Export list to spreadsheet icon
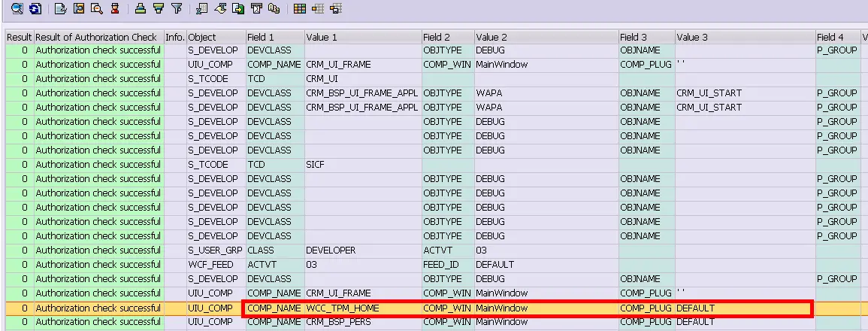This screenshot has height=331, width=868. [202, 8]
